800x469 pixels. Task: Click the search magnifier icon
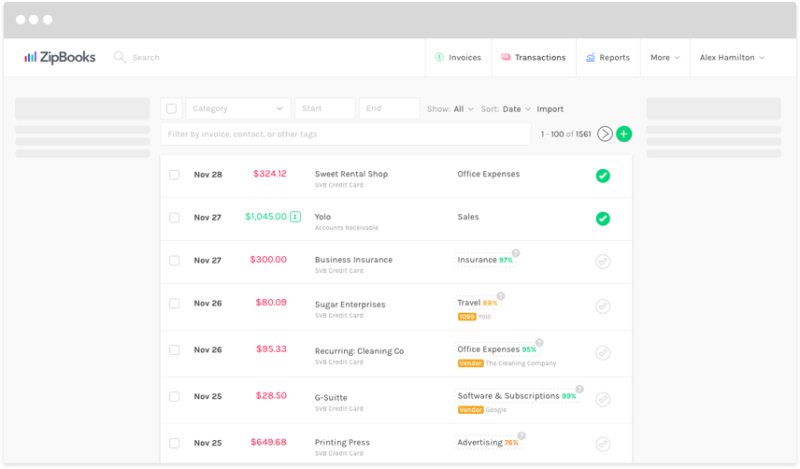pyautogui.click(x=120, y=57)
